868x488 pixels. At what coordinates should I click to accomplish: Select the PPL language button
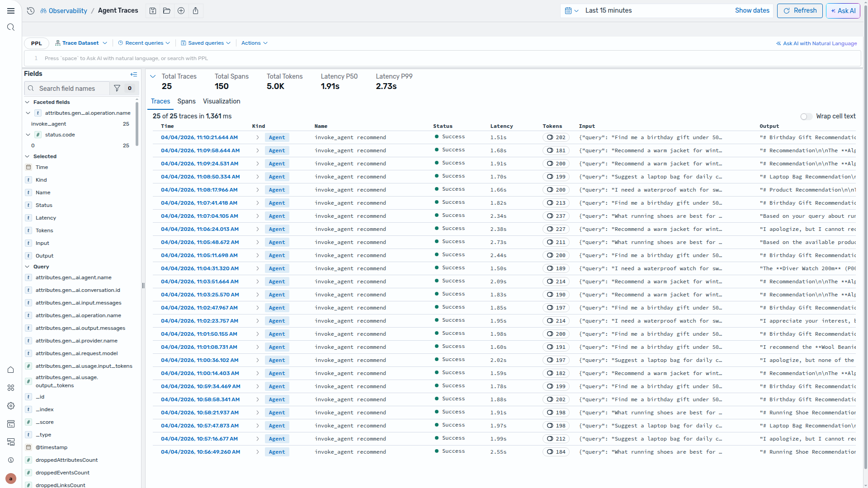click(37, 43)
